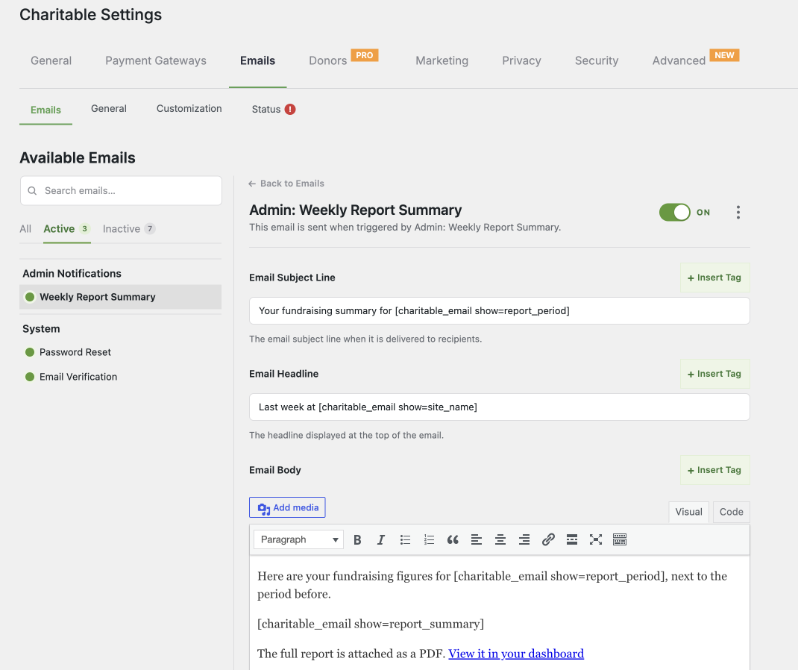Select the Emails main tab

[258, 61]
